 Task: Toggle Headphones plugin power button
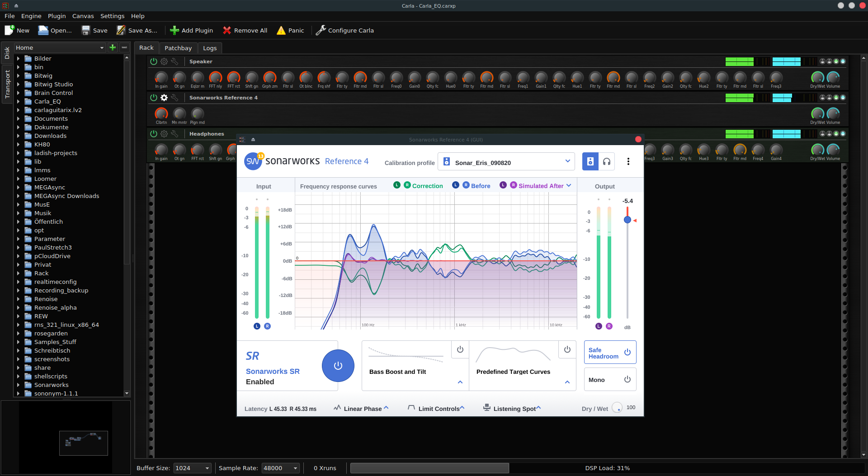154,134
